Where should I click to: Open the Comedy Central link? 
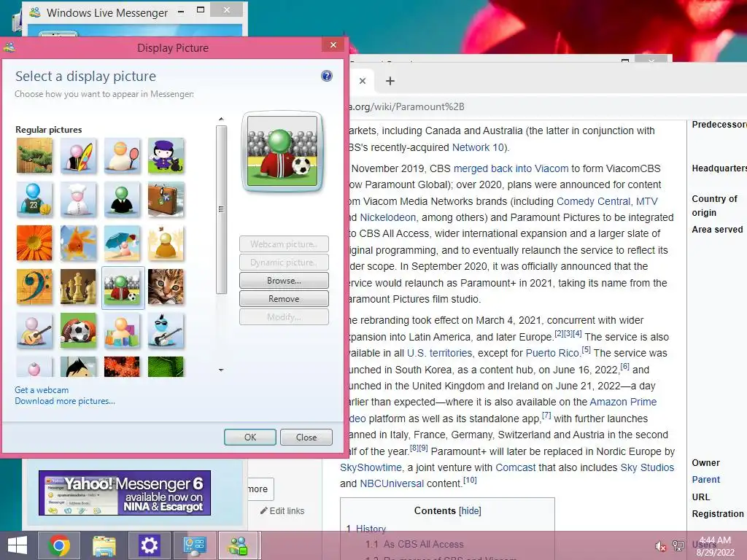click(593, 201)
